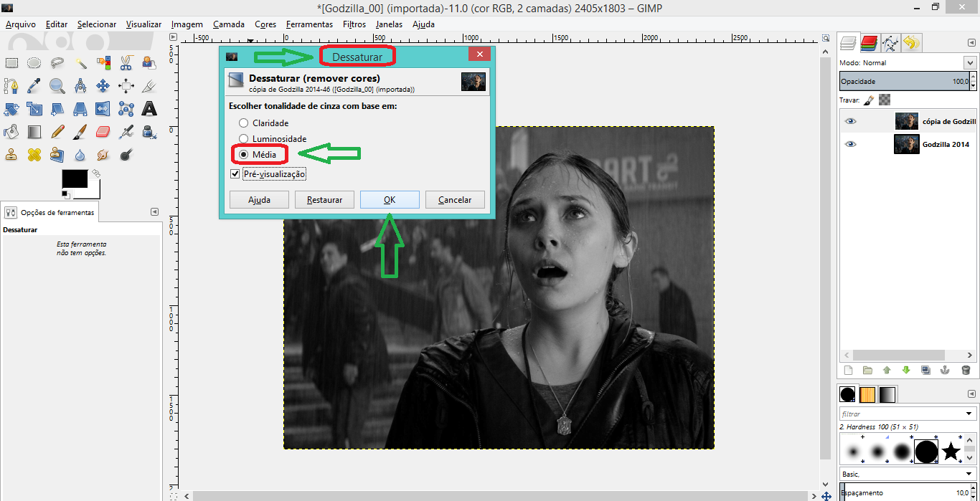Activate the Zoom magnifier tool
The width and height of the screenshot is (980, 501).
point(57,86)
